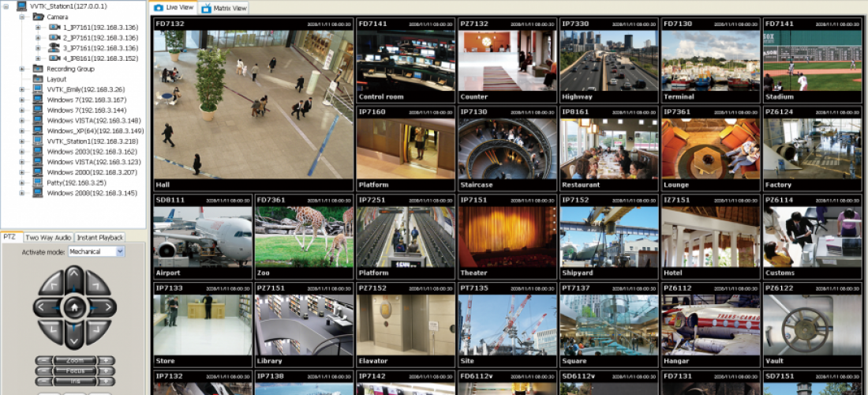This screenshot has height=395, width=868.
Task: Switch to the Matrix View tab
Action: 223,9
